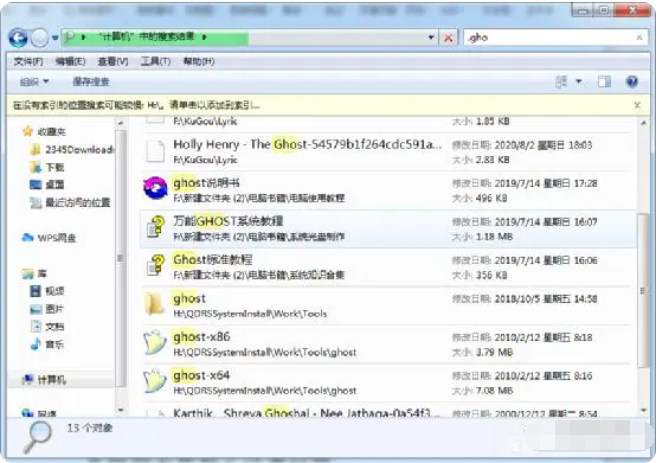Select the ghost-x64 application icon

[x=155, y=381]
